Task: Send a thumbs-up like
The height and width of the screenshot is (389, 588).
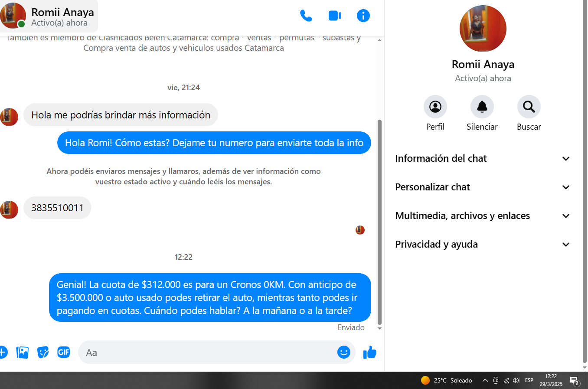Action: (x=369, y=353)
